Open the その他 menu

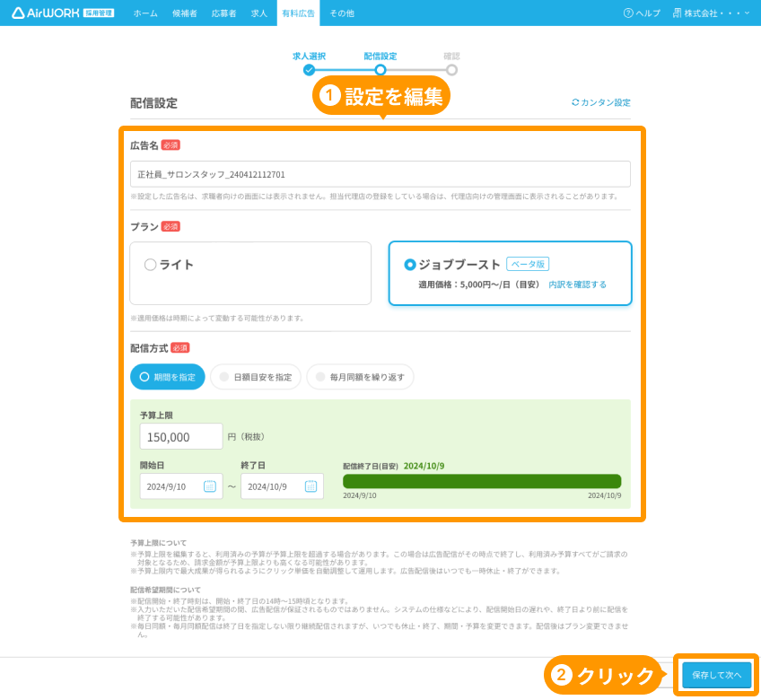click(342, 13)
